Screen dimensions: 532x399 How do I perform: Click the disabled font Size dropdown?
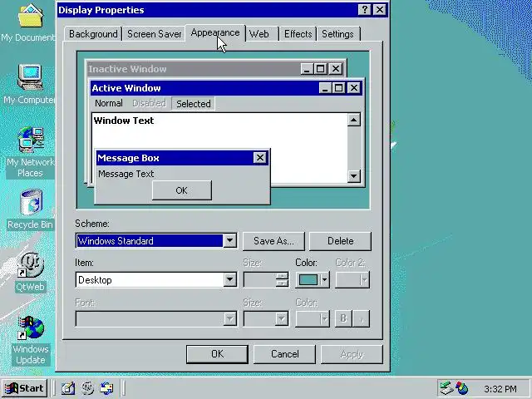[x=266, y=319]
